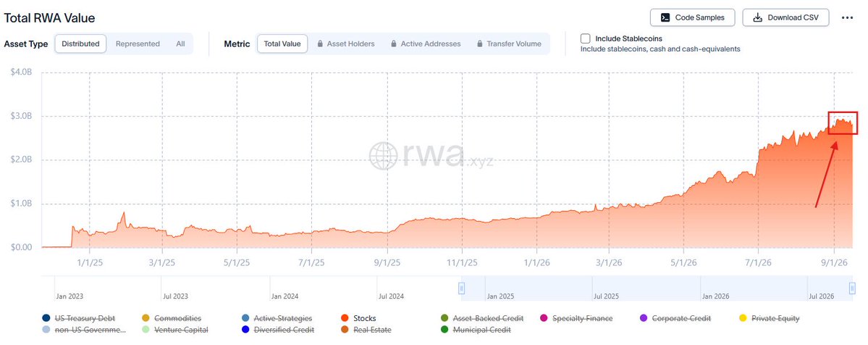The image size is (868, 345).
Task: Toggle Private Equity legend series
Action: [769, 318]
